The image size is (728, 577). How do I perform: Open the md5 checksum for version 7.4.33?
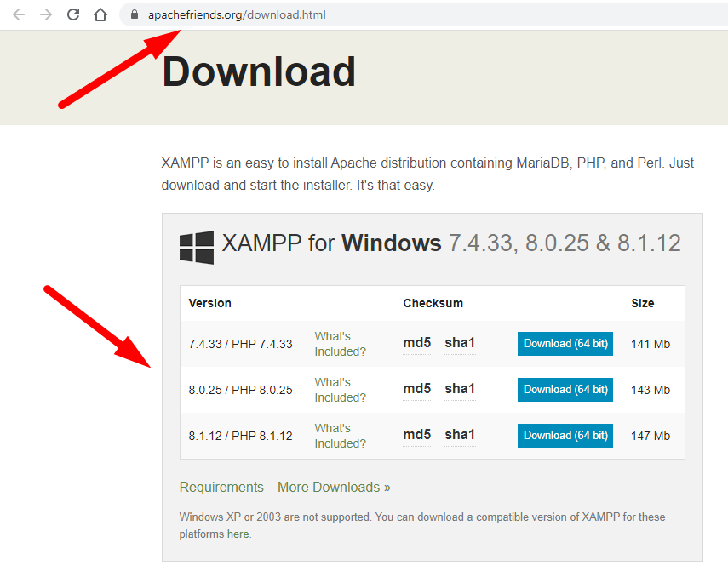click(416, 343)
